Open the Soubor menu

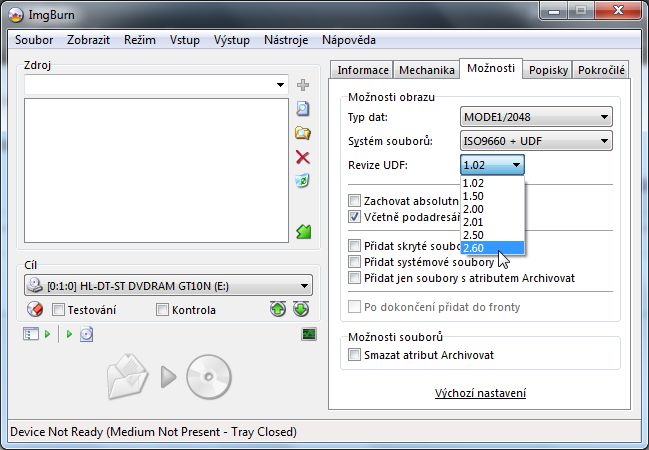pyautogui.click(x=34, y=40)
